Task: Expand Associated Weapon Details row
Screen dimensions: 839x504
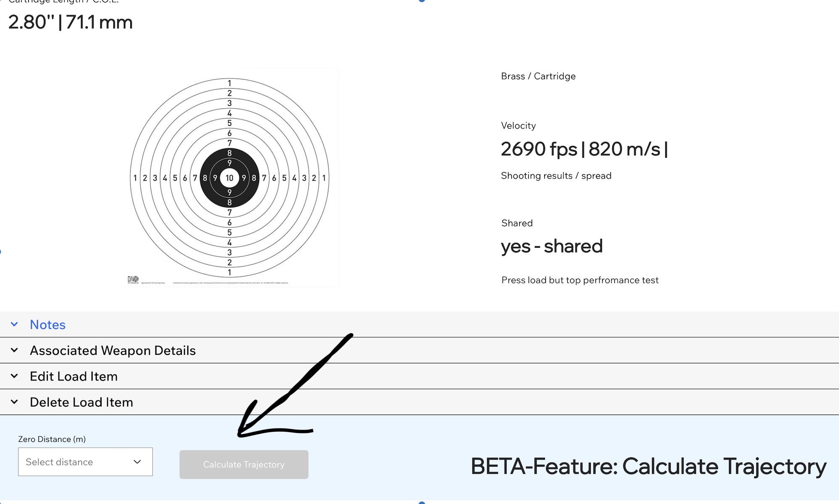Action: click(419, 350)
